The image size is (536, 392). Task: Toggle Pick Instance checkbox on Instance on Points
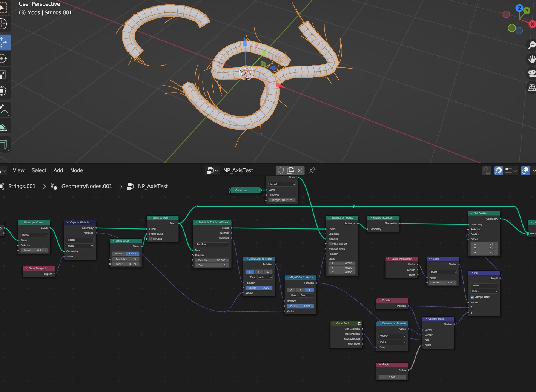[x=330, y=244]
